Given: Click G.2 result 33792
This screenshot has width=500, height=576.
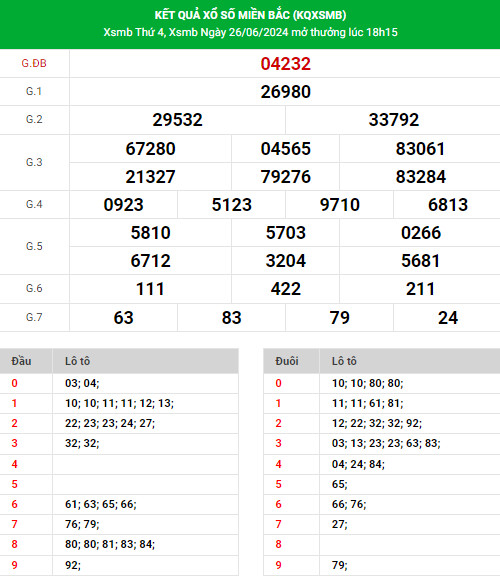Looking at the screenshot, I should pyautogui.click(x=393, y=120).
